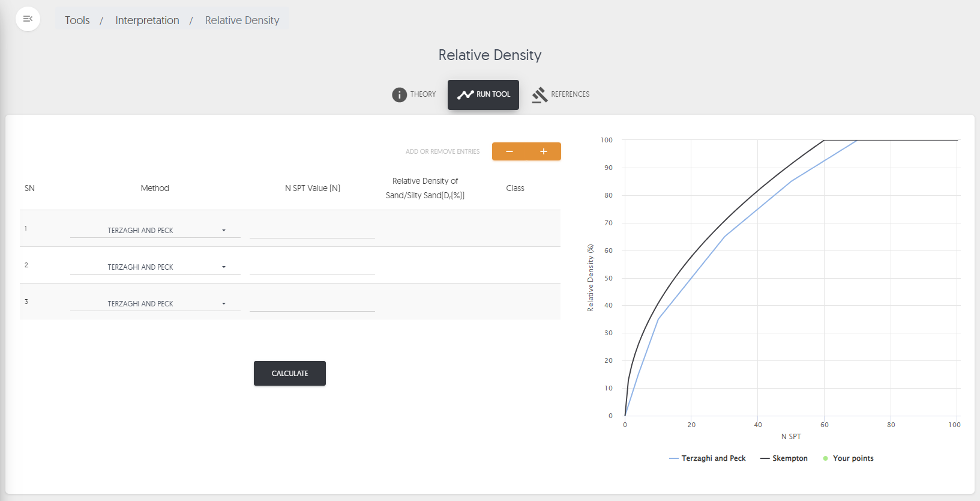Toggle Skempton series in chart legend
Viewport: 980px width, 501px height.
click(784, 458)
